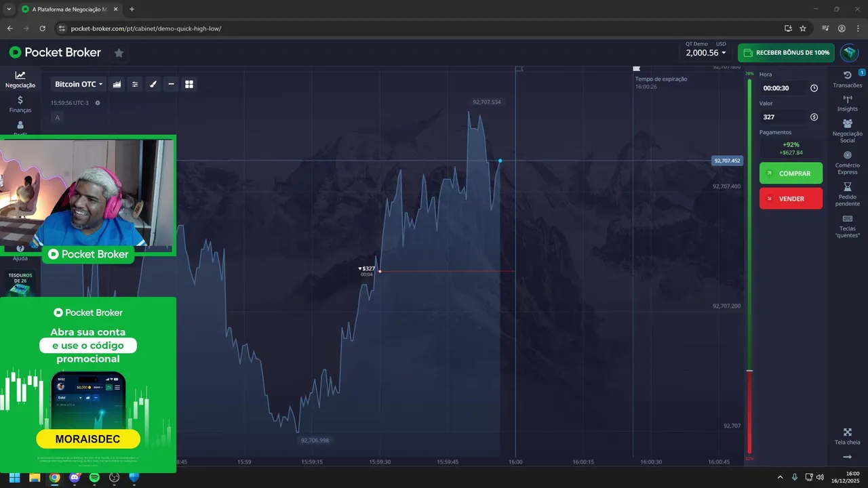Open the Teclas quentes hotkeys panel
This screenshot has height=488, width=868.
click(847, 226)
